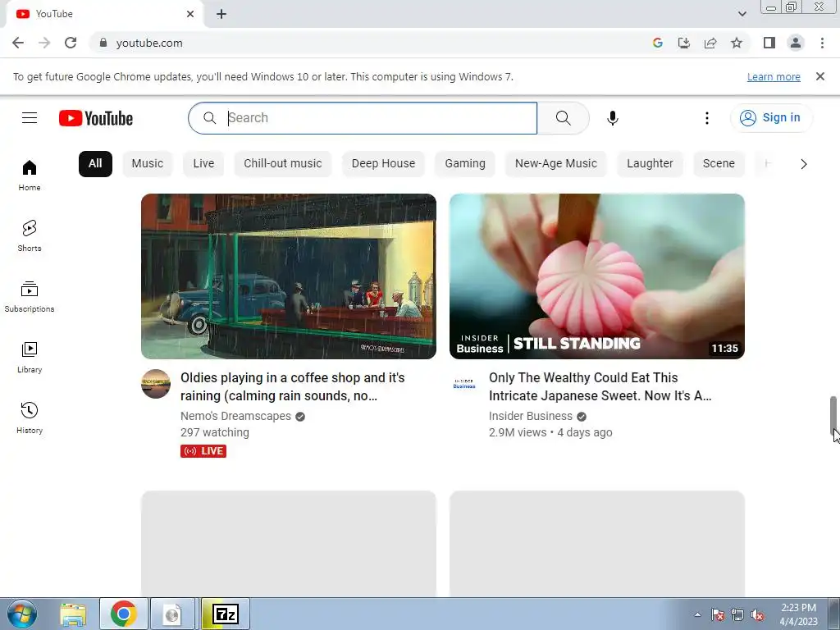Open new tab with plus button
840x630 pixels.
(x=221, y=14)
